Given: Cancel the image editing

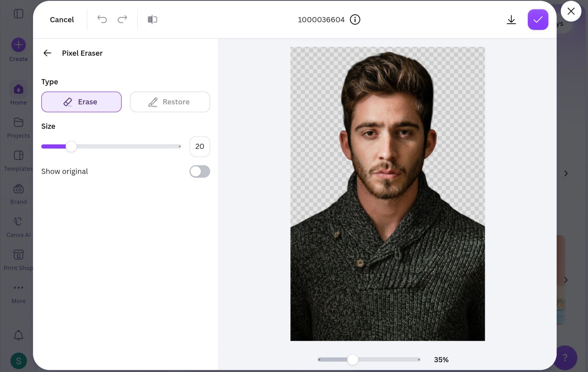Looking at the screenshot, I should point(62,20).
